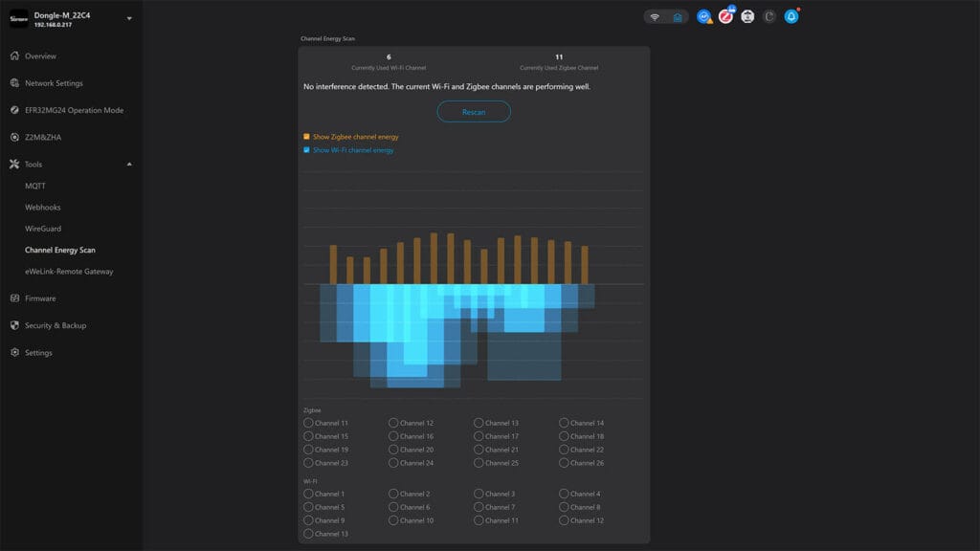The image size is (980, 551).
Task: Click the Rescan button
Action: click(473, 111)
